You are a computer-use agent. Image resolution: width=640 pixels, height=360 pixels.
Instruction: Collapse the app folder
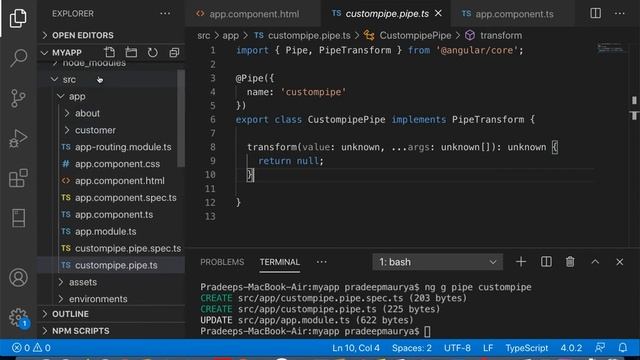(110, 96)
